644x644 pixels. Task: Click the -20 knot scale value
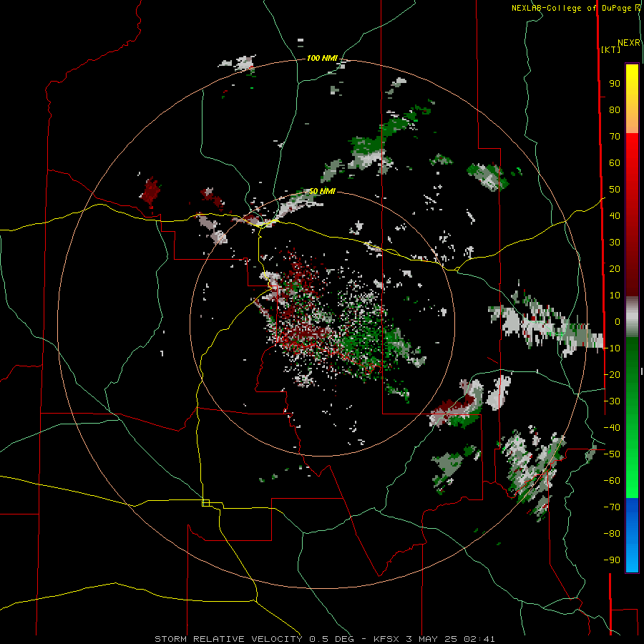click(612, 374)
